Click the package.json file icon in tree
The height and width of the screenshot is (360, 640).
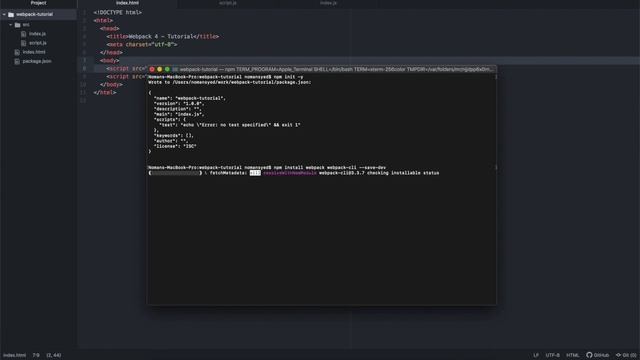(17, 61)
